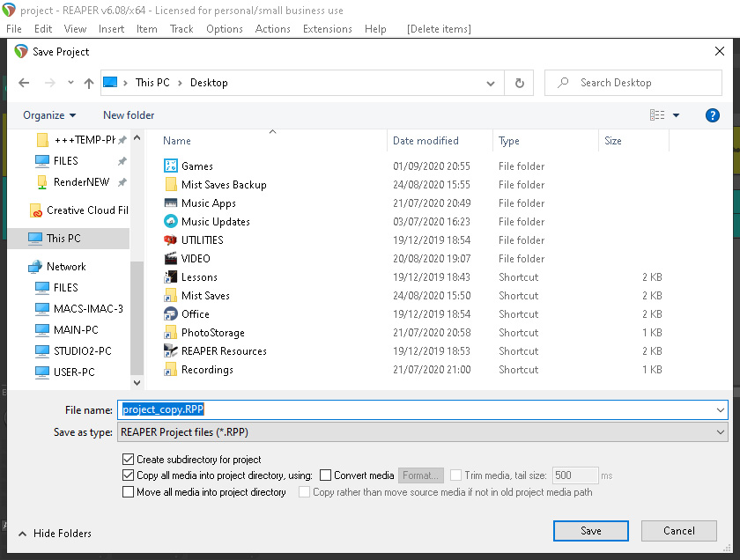The width and height of the screenshot is (740, 560).
Task: Click the PhotoStorage shortcut icon
Action: (170, 333)
